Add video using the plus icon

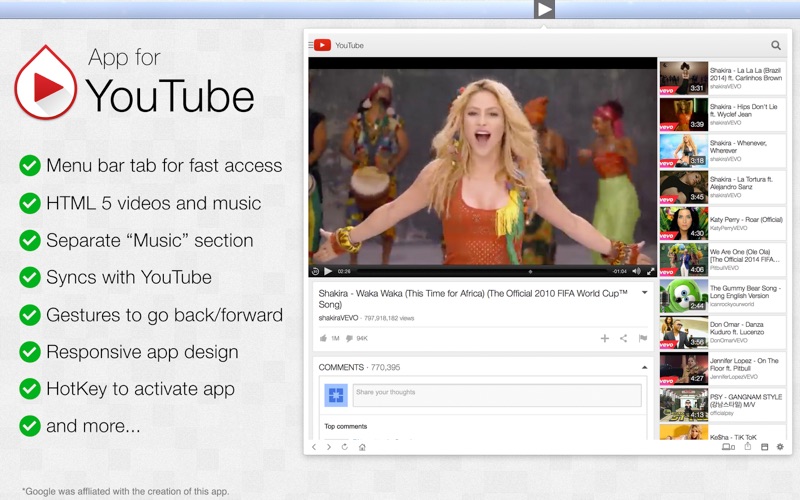(605, 338)
